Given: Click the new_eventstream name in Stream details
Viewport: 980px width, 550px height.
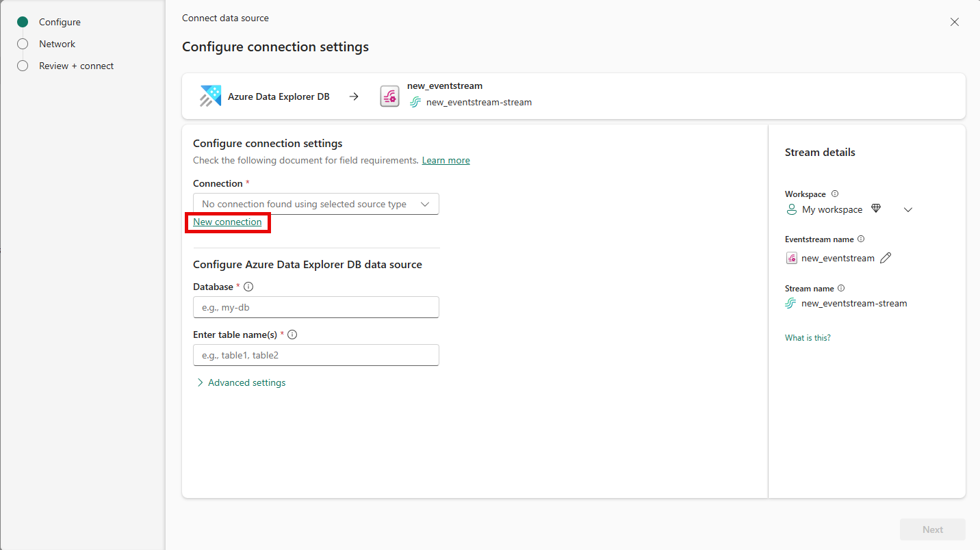Looking at the screenshot, I should click(838, 258).
